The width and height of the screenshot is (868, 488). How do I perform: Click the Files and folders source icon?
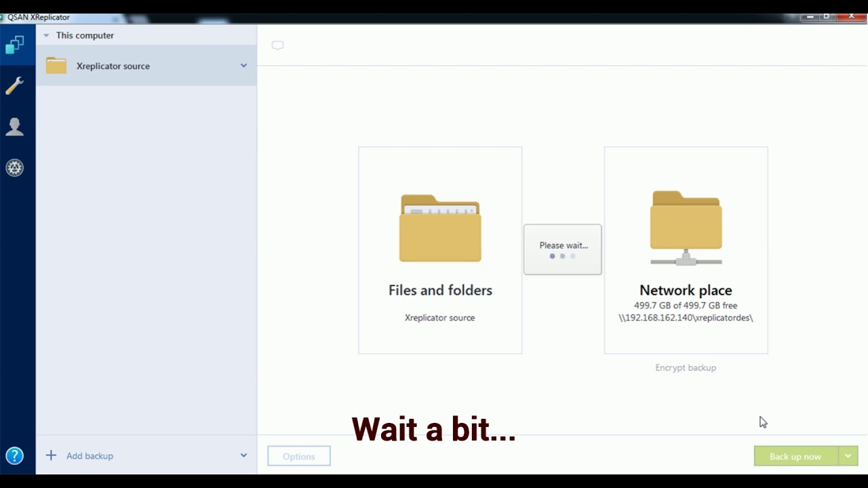point(440,228)
